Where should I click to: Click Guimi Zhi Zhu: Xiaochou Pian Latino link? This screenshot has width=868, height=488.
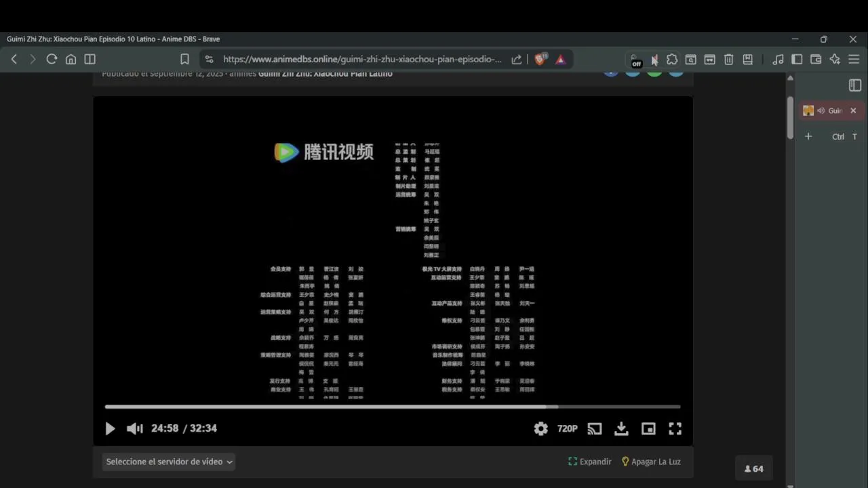click(x=325, y=73)
